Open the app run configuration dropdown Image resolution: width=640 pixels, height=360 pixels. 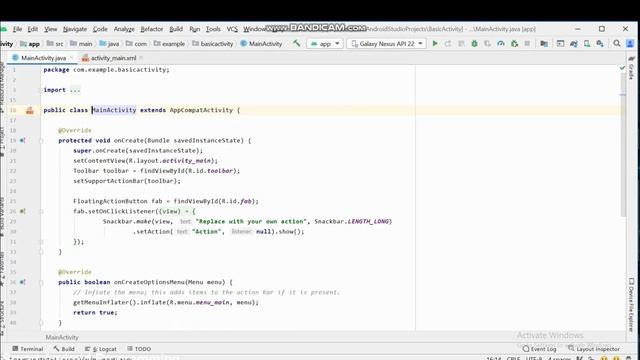(x=325, y=43)
